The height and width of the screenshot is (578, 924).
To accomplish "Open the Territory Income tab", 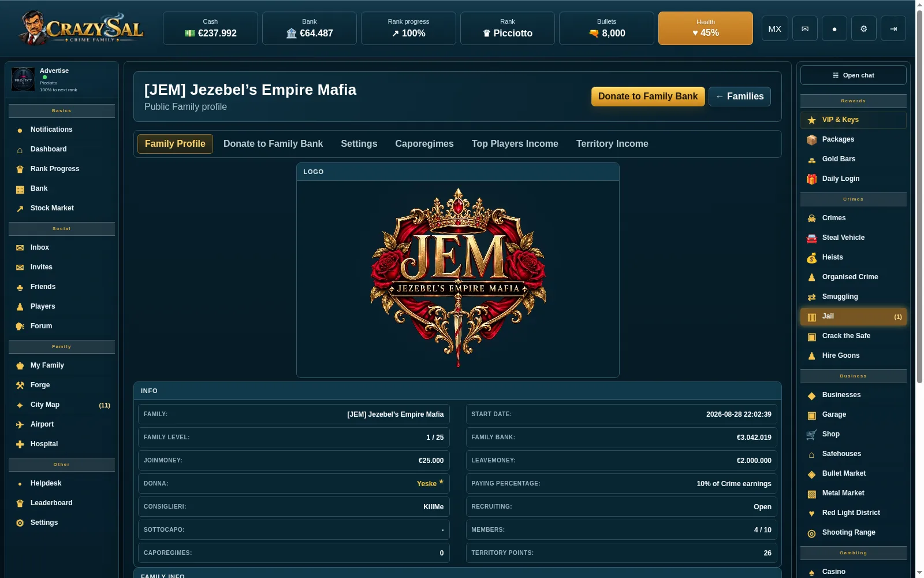I will click(x=612, y=144).
